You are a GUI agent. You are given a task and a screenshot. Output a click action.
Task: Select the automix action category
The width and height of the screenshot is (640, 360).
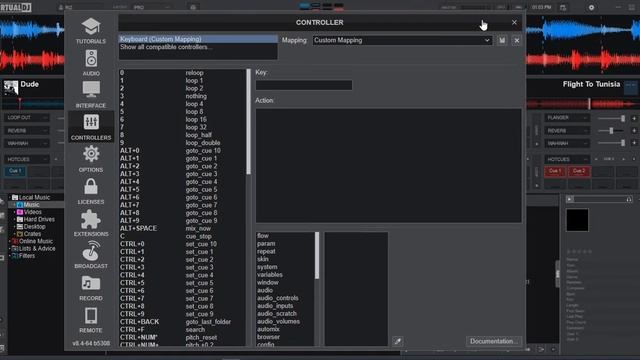click(285, 329)
